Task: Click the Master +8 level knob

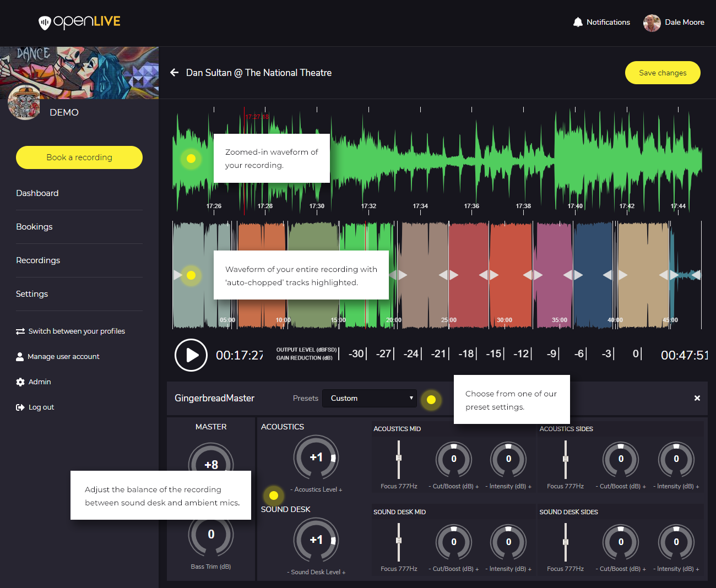Action: pos(211,464)
